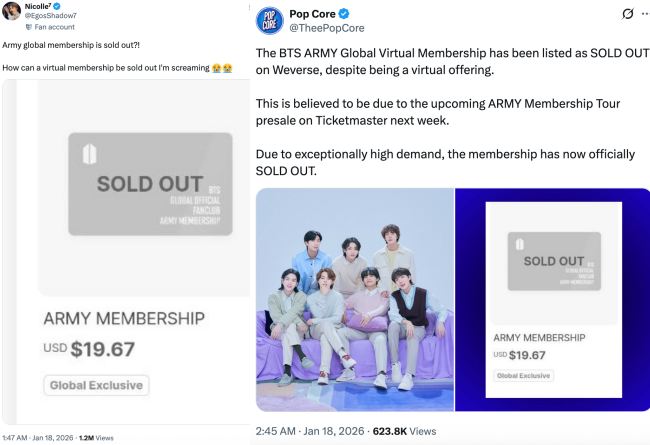The height and width of the screenshot is (445, 650).
Task: Click the Pop Core display name
Action: click(314, 14)
